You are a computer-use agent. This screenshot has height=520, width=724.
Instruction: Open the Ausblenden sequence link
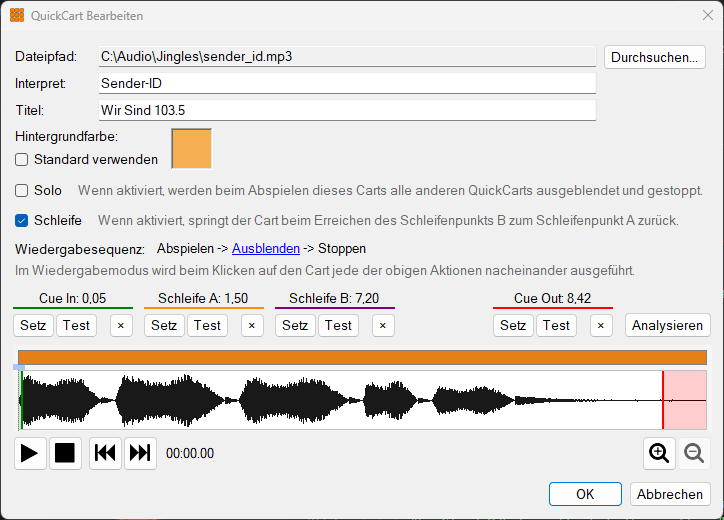coord(266,248)
